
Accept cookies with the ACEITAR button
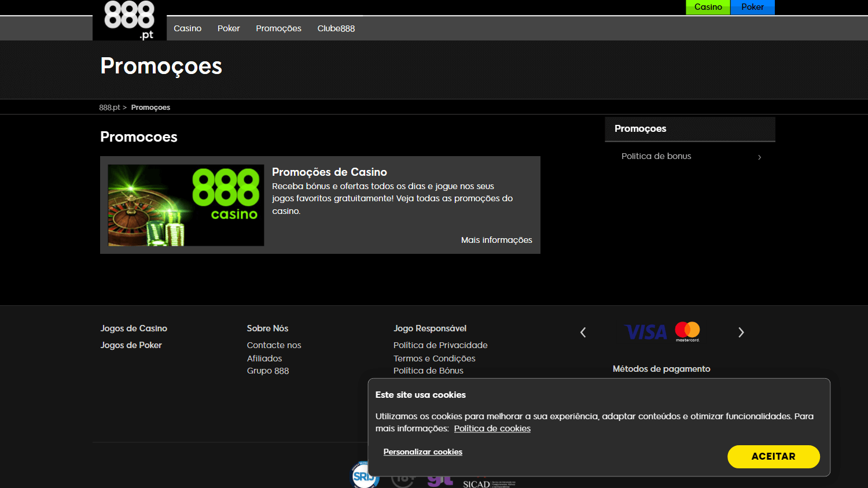click(774, 457)
